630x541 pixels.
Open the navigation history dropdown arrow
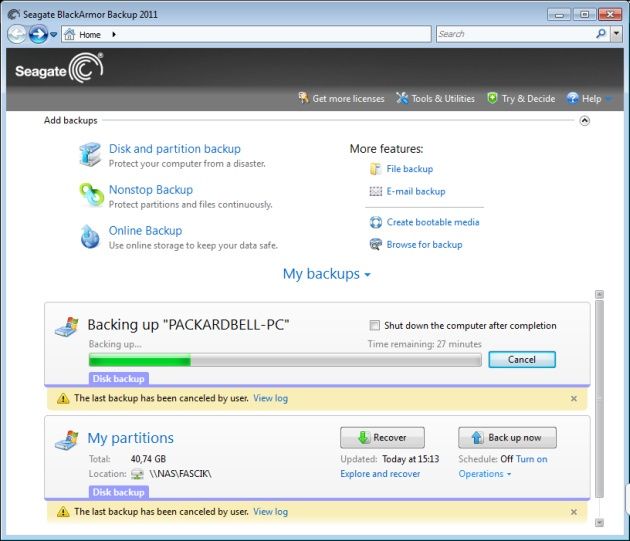53,35
